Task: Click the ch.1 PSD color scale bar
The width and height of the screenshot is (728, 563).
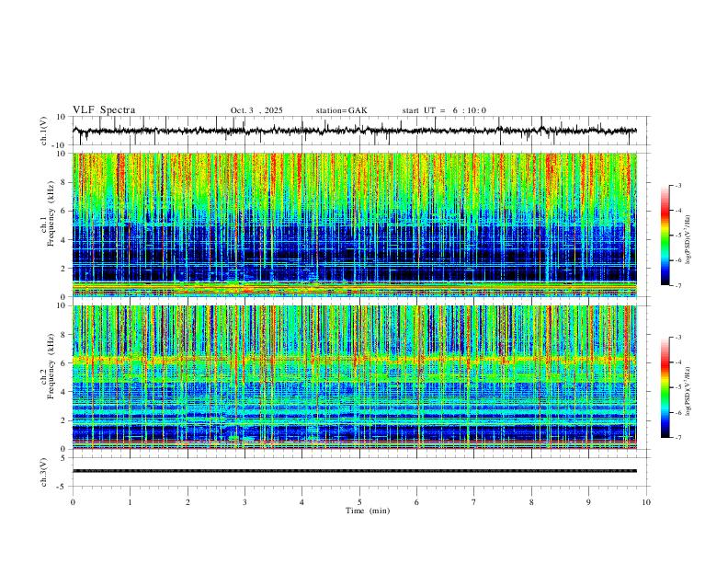Action: [665, 236]
